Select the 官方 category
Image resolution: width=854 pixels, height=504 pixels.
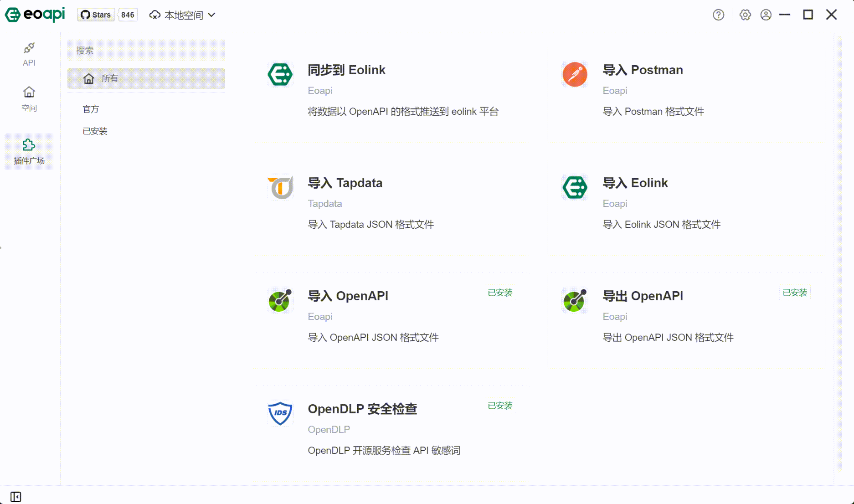click(x=92, y=109)
